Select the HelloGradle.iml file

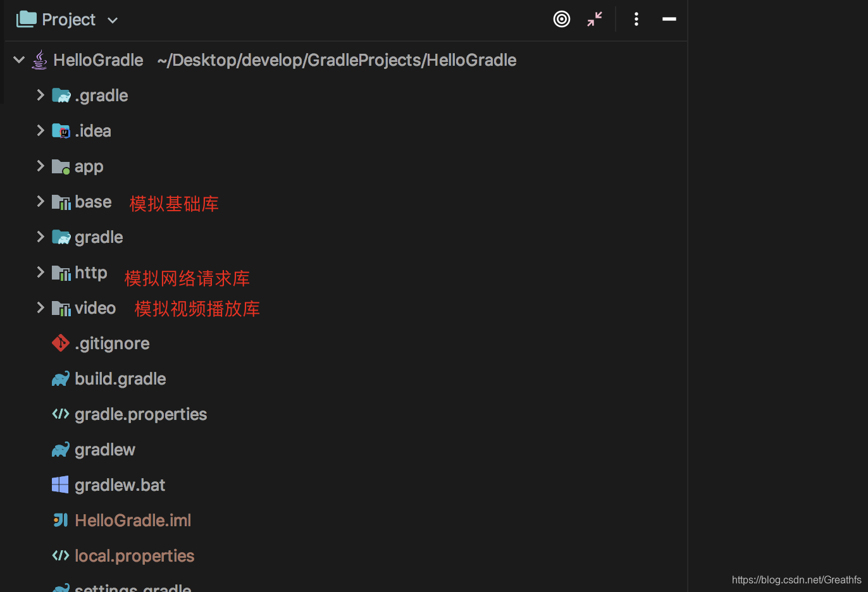coord(133,521)
